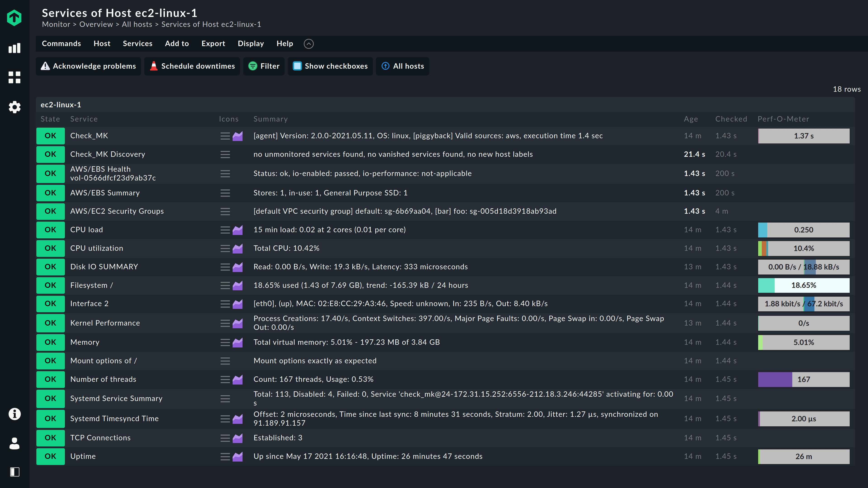The height and width of the screenshot is (488, 868).
Task: Open graph icon for Uptime service
Action: [x=238, y=457]
